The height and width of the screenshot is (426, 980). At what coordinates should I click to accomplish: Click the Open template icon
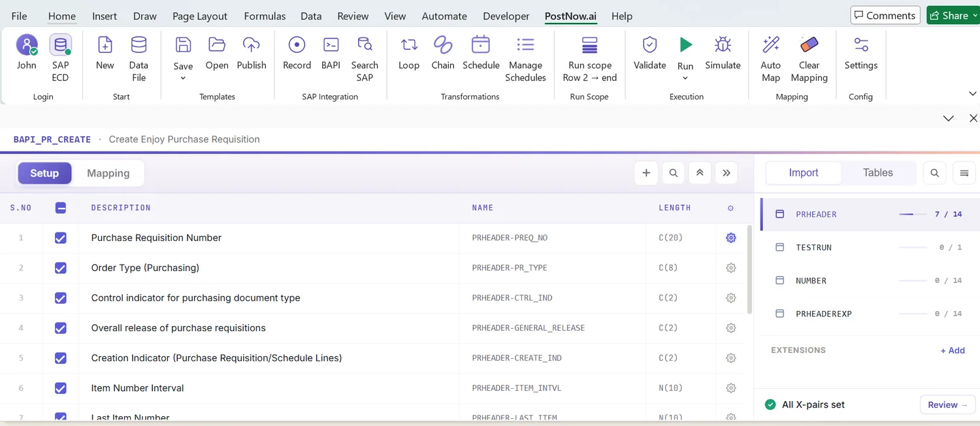217,45
